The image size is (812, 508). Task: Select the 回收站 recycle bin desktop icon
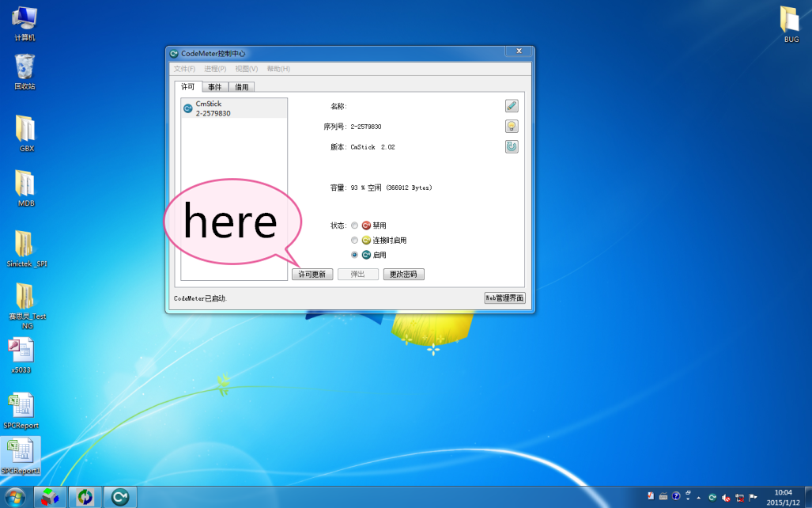pos(25,71)
